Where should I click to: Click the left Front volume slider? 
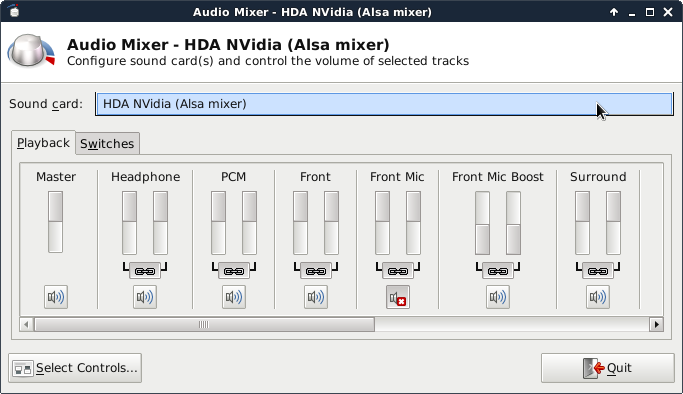point(301,223)
